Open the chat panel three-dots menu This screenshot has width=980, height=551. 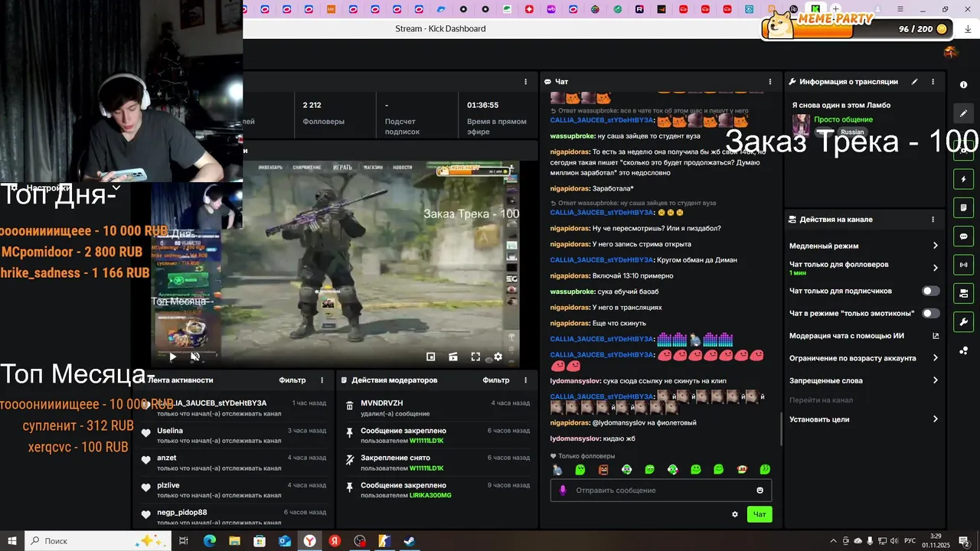[x=770, y=82]
